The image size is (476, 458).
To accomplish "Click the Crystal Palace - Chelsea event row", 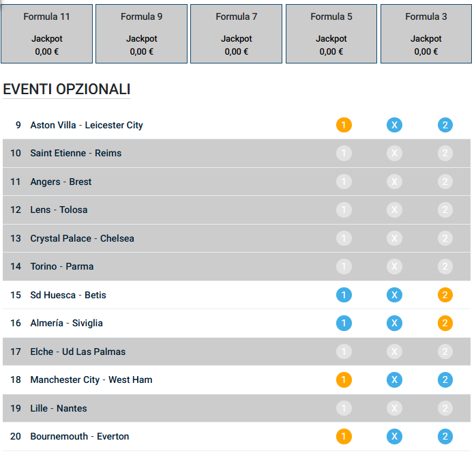I will pyautogui.click(x=237, y=238).
